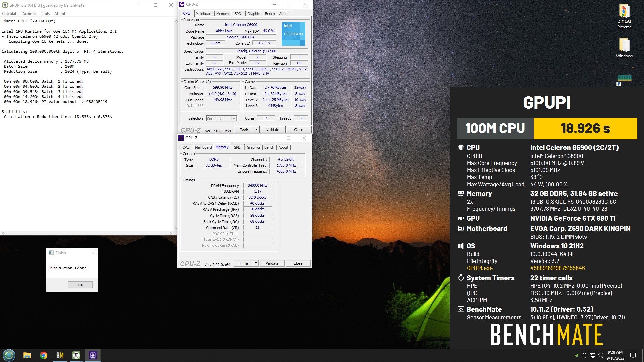Click the GPUPI horizontal scrollbar
Image resolution: width=644 pixels, height=362 pixels.
pos(87,233)
